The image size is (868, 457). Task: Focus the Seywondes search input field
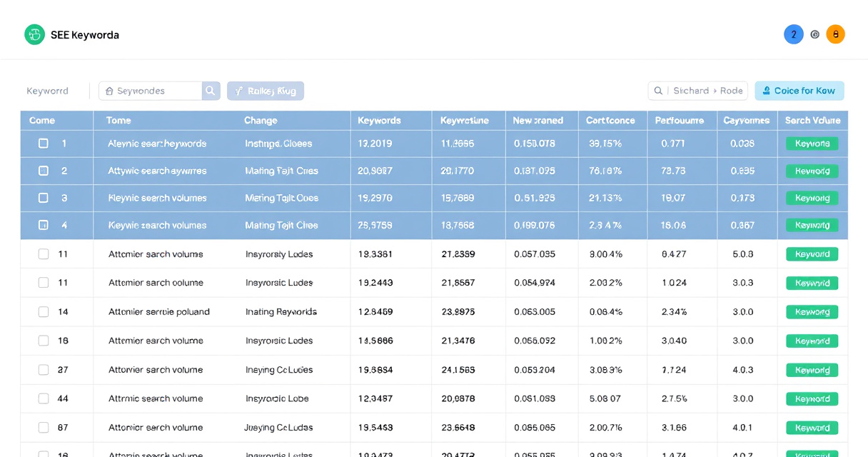point(150,91)
